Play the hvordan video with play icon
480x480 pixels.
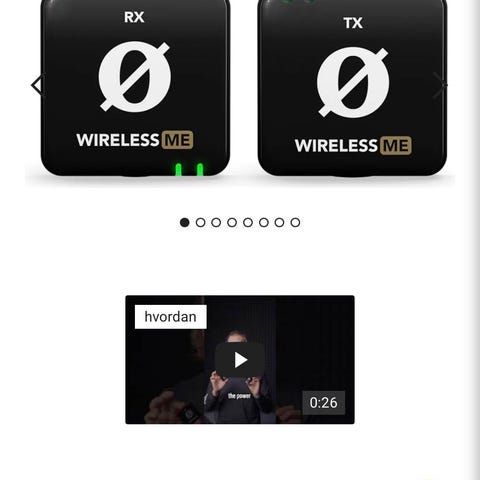pyautogui.click(x=240, y=360)
